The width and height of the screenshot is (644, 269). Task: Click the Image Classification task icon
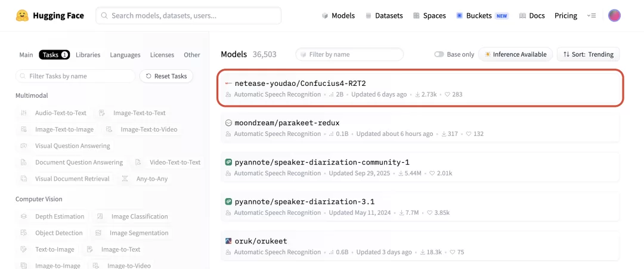(x=100, y=217)
